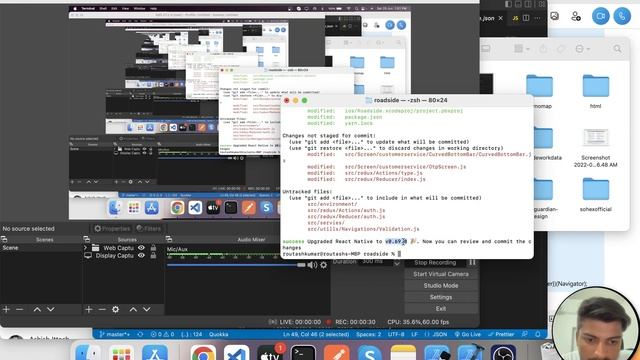This screenshot has width=640, height=360.
Task: Toggle primary sidebar layout icon in VS Code
Action: 508,4
